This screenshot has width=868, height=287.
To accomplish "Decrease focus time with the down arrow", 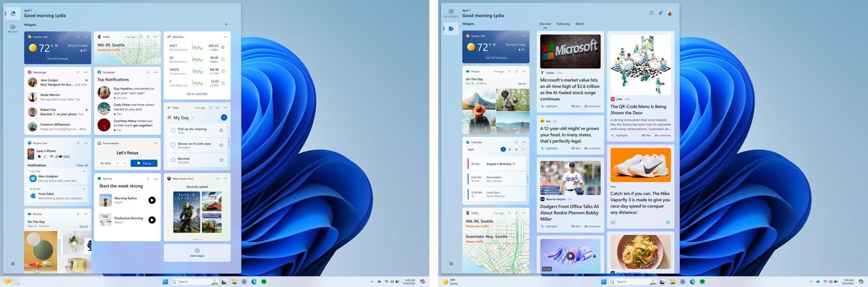I will tap(124, 163).
